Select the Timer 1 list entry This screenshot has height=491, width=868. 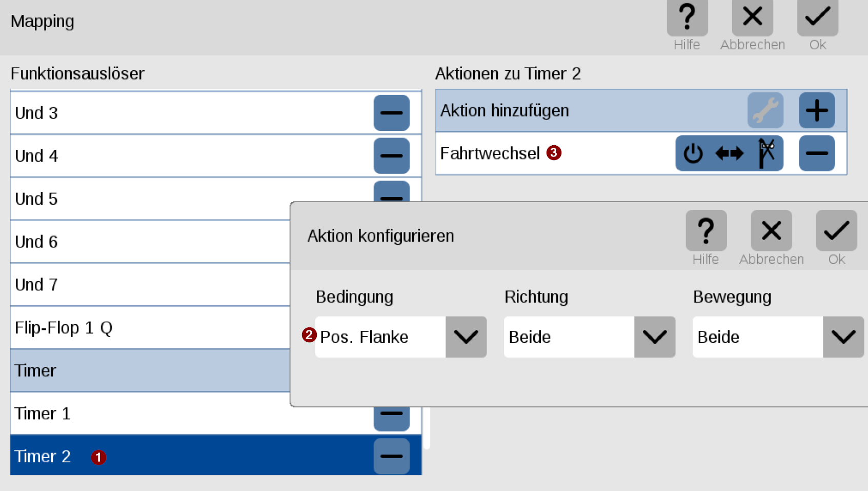[150, 414]
